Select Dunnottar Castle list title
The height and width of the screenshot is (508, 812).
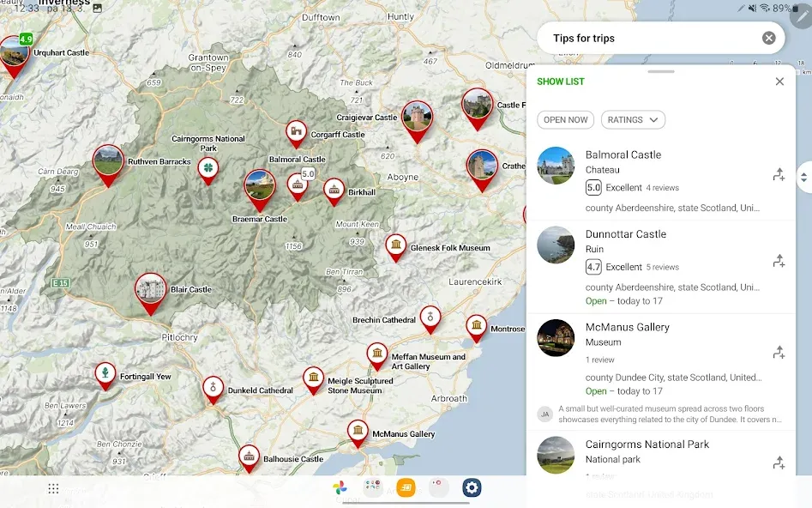click(x=626, y=233)
